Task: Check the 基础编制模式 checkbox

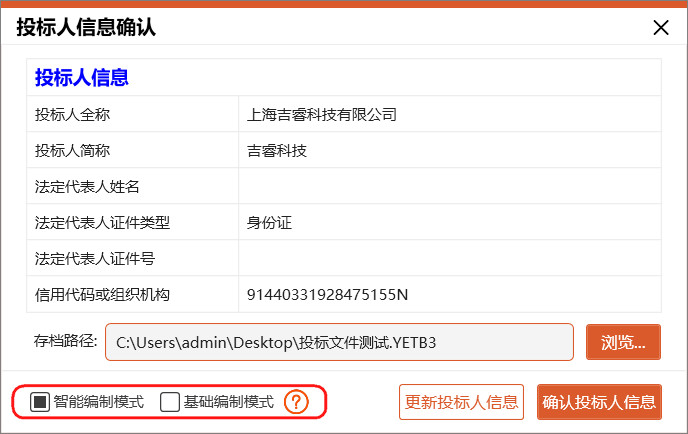Action: click(170, 402)
